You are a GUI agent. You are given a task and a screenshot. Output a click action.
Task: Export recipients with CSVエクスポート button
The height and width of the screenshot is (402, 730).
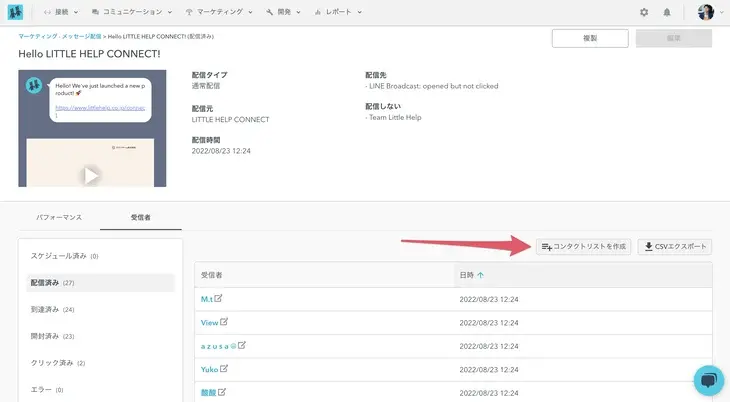[674, 246]
